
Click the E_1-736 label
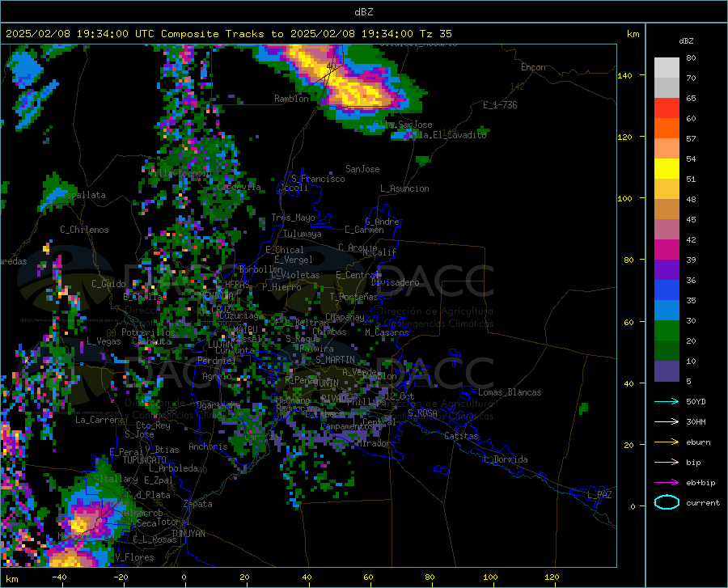pos(500,105)
